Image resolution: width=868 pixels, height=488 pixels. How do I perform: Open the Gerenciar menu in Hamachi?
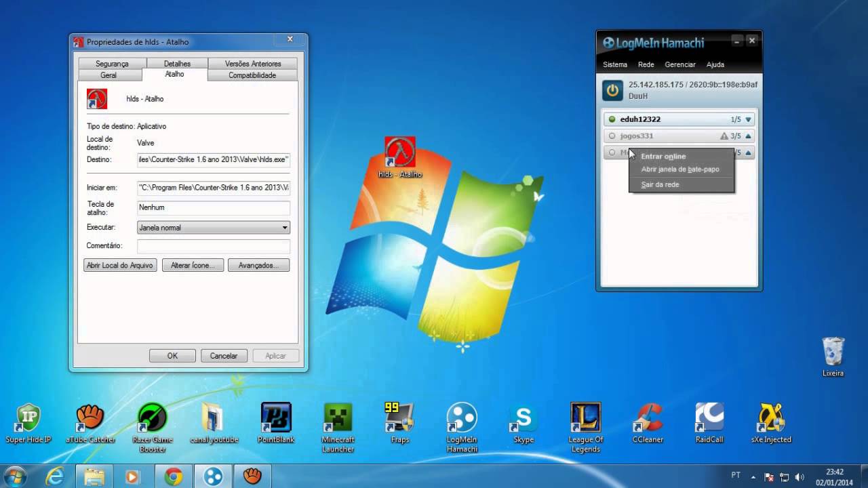[x=680, y=64]
